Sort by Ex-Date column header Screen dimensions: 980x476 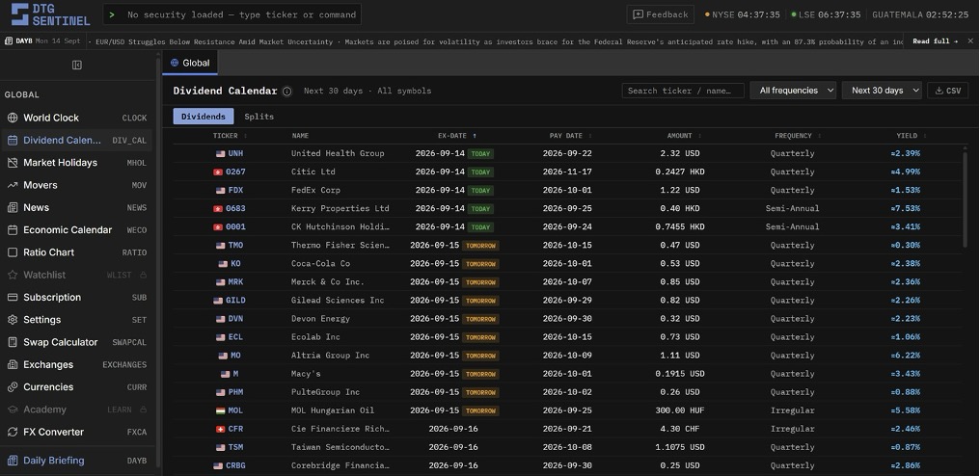tap(457, 136)
